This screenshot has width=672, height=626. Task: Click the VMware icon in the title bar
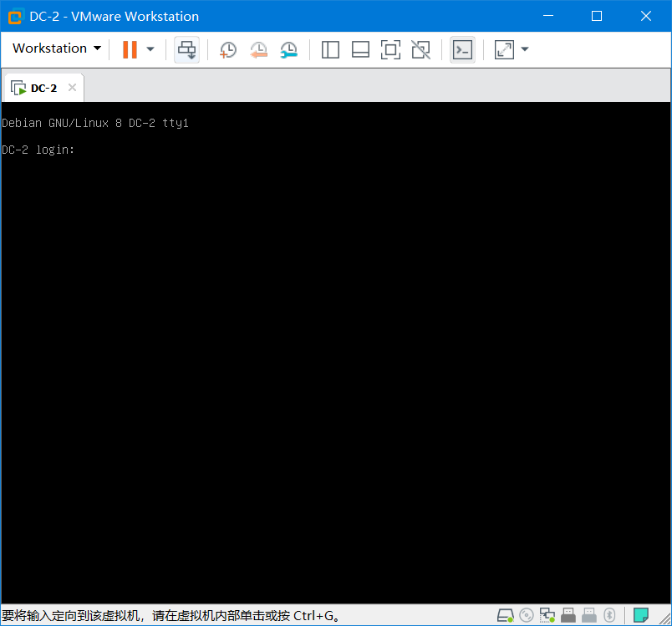tap(16, 16)
